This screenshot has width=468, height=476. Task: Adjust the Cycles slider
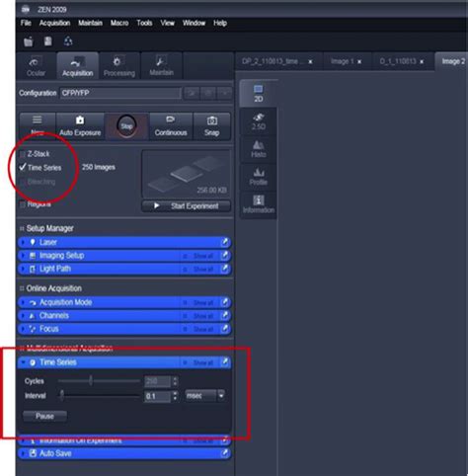[x=91, y=381]
